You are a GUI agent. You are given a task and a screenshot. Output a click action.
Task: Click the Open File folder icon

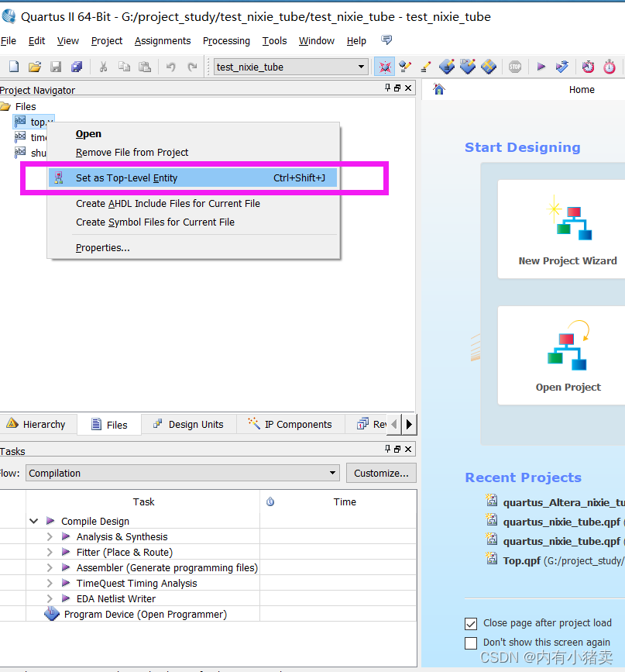pos(35,67)
